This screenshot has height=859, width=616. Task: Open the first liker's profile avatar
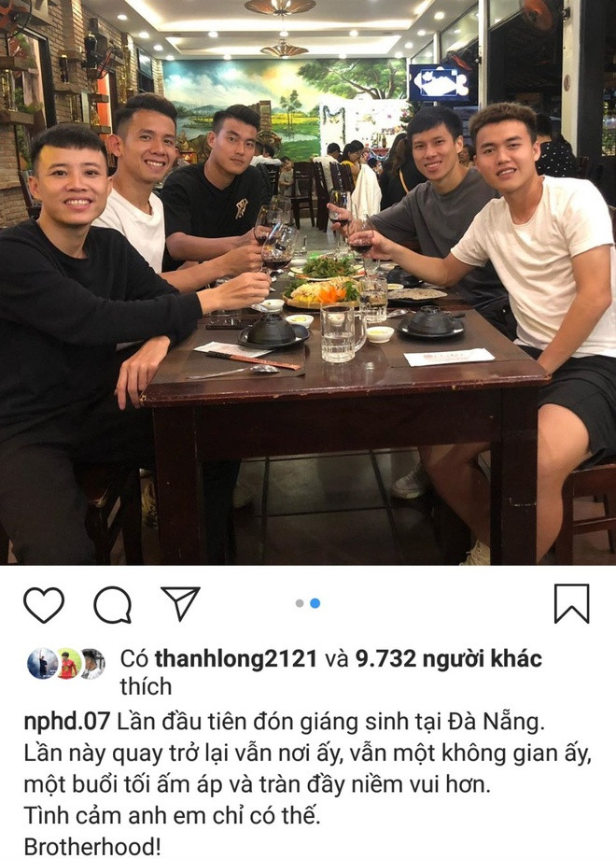click(x=42, y=664)
